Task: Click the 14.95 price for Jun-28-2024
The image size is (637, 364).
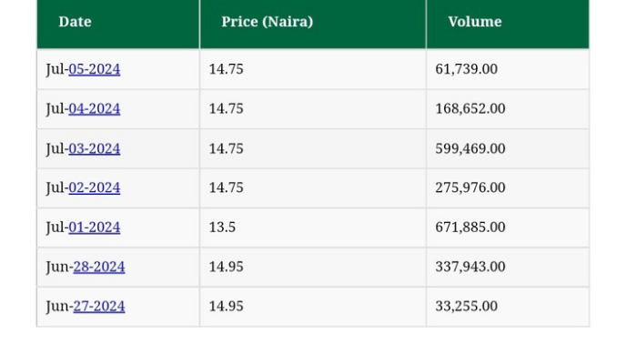Action: (x=226, y=267)
